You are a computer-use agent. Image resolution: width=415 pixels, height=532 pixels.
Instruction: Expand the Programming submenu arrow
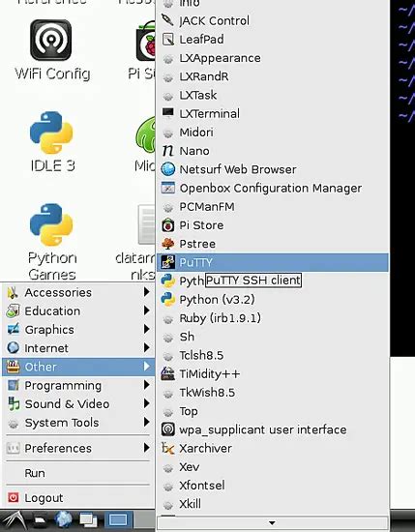tap(147, 385)
